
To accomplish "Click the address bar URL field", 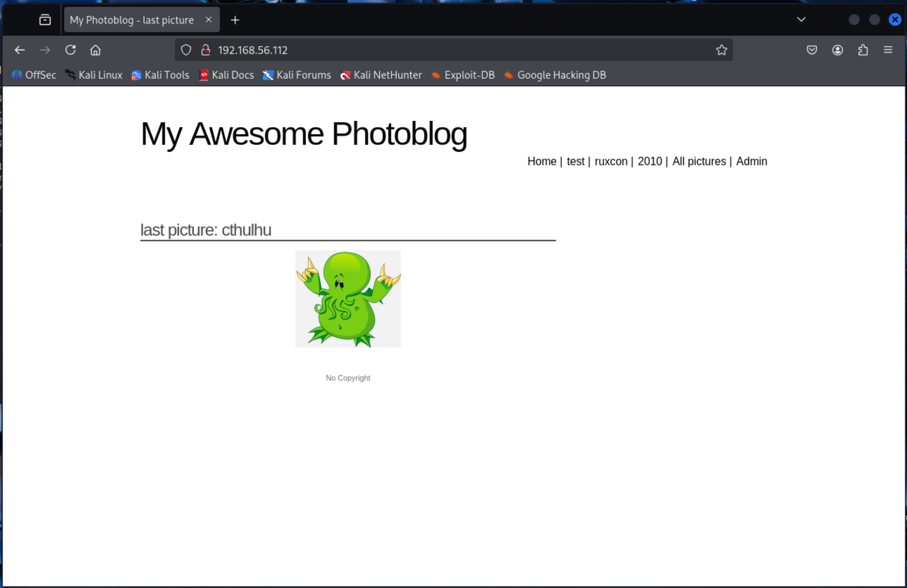I will [x=443, y=50].
